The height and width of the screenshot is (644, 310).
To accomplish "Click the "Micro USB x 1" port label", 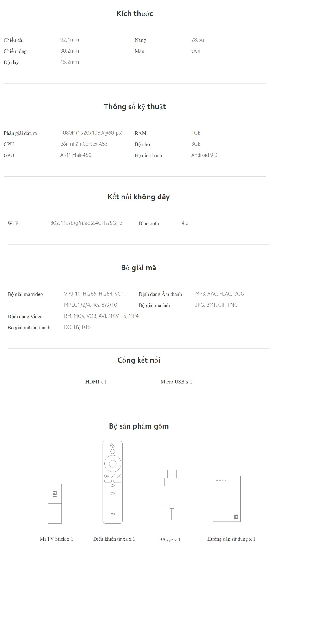I will 176,382.
